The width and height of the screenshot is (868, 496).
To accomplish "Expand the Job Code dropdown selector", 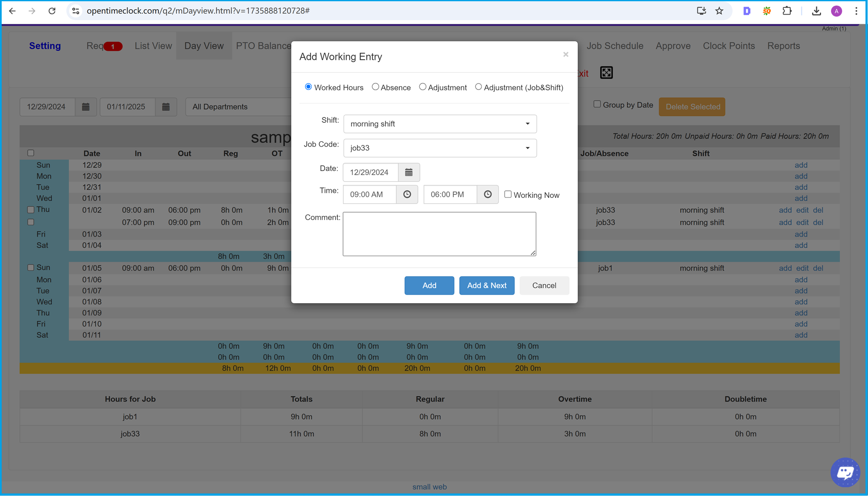I will coord(527,148).
